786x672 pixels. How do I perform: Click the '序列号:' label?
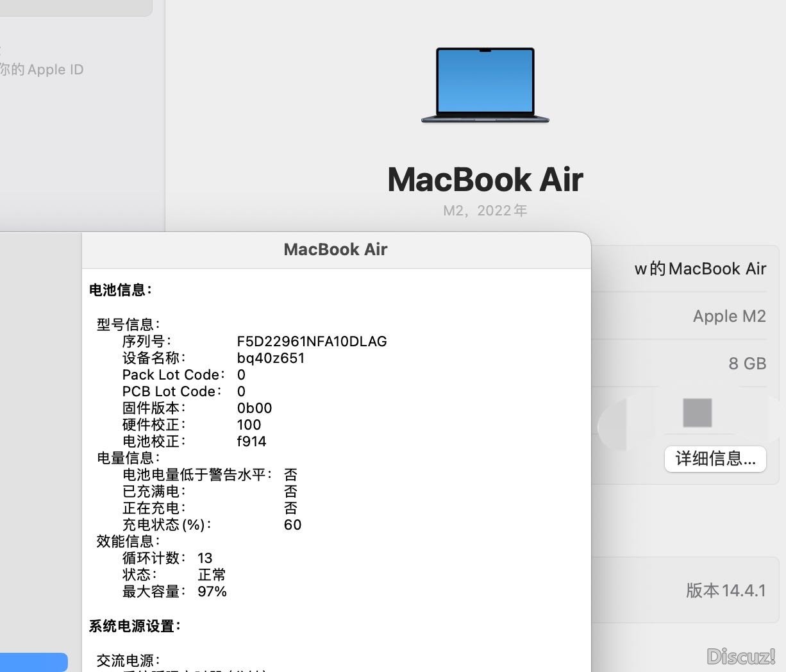point(147,341)
